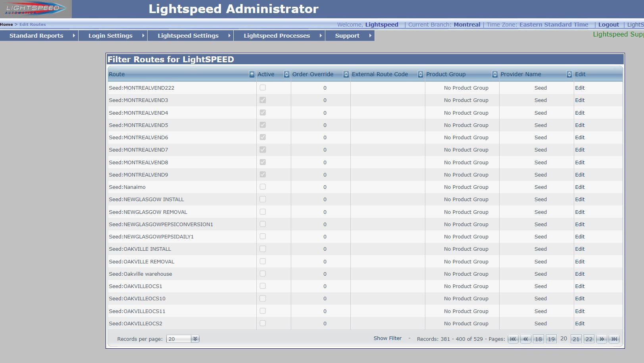
Task: Edit route Seed:MONTREALVEND7
Action: coord(580,150)
